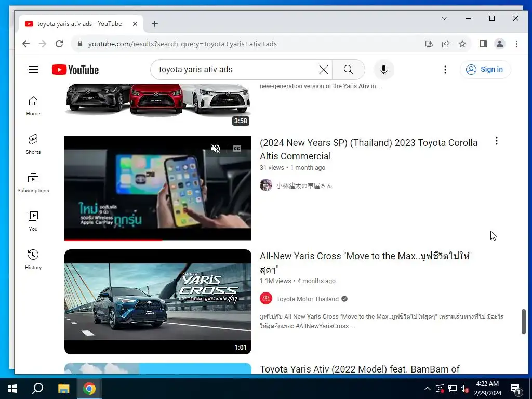Open a new Chrome tab
This screenshot has width=532, height=399.
155,24
